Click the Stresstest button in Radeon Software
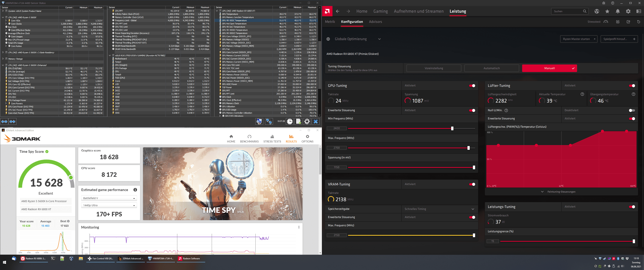The height and width of the screenshot is (270, 644). (x=598, y=22)
